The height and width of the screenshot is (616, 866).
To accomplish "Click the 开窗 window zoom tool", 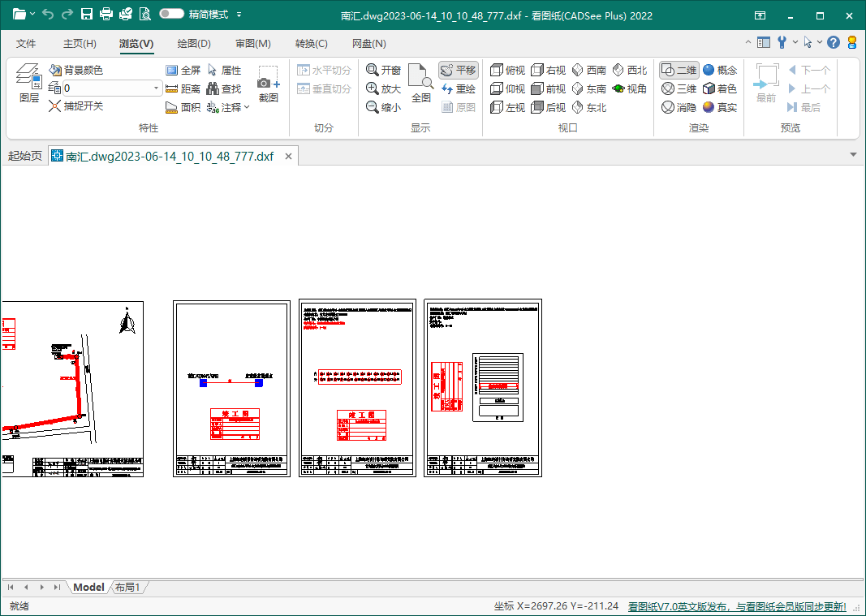I will pyautogui.click(x=383, y=70).
